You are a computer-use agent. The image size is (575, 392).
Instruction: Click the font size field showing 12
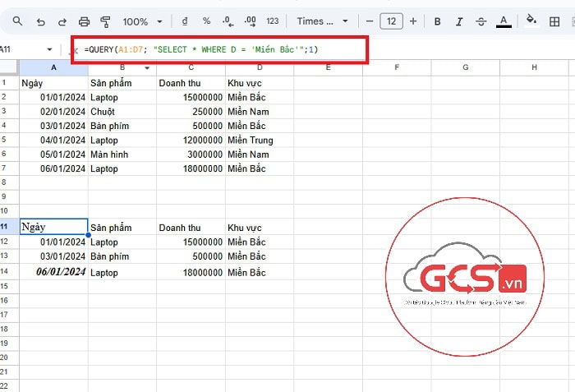click(x=391, y=21)
